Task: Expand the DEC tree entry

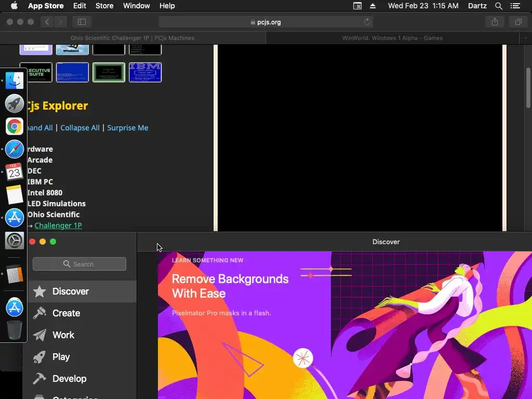Action: (34, 170)
